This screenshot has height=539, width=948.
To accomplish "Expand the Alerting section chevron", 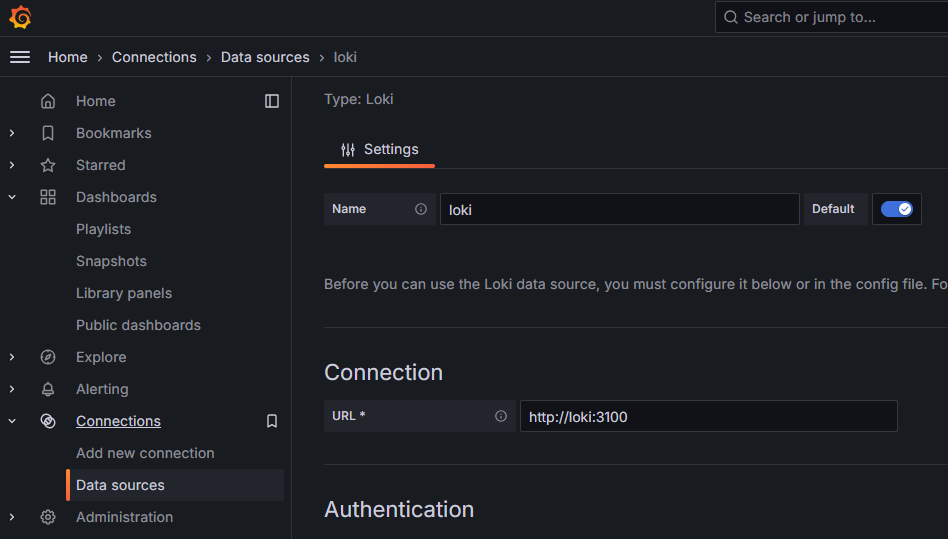I will coord(12,389).
